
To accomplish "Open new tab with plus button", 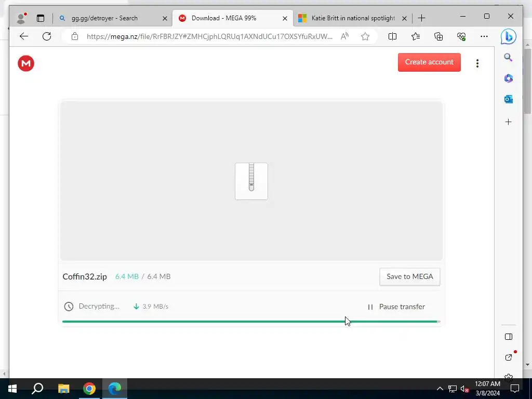I will [421, 18].
